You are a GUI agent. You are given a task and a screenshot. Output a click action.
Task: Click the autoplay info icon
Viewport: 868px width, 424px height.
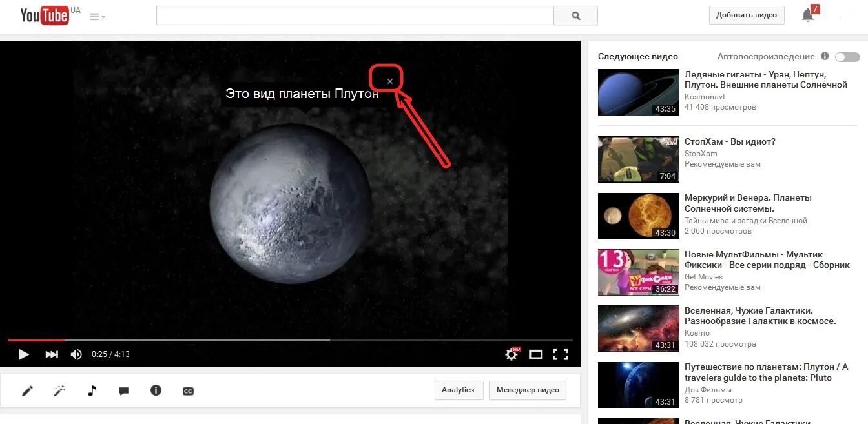click(x=825, y=56)
